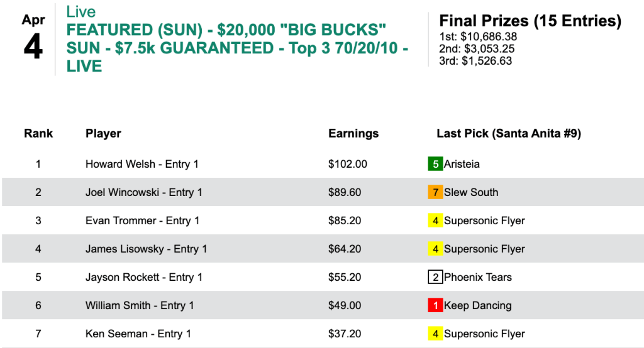Click the orange number 7 badge for Slew South
The width and height of the screenshot is (644, 348).
(x=435, y=192)
